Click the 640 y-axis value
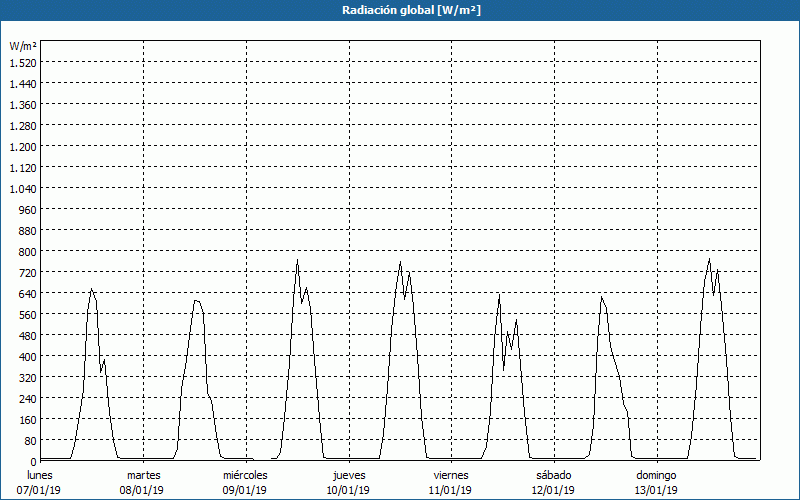The height and width of the screenshot is (500, 800). [28, 293]
